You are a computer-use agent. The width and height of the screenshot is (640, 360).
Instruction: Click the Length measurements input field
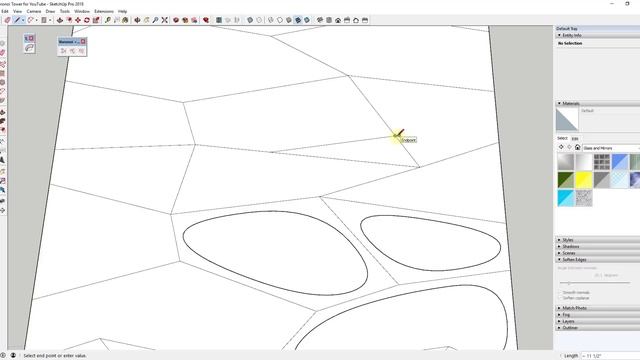pyautogui.click(x=611, y=356)
